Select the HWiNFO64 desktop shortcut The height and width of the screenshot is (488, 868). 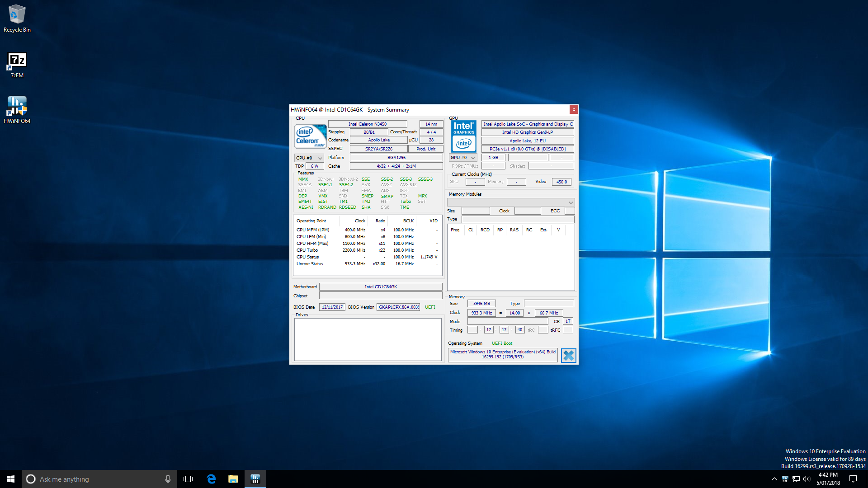pos(17,110)
